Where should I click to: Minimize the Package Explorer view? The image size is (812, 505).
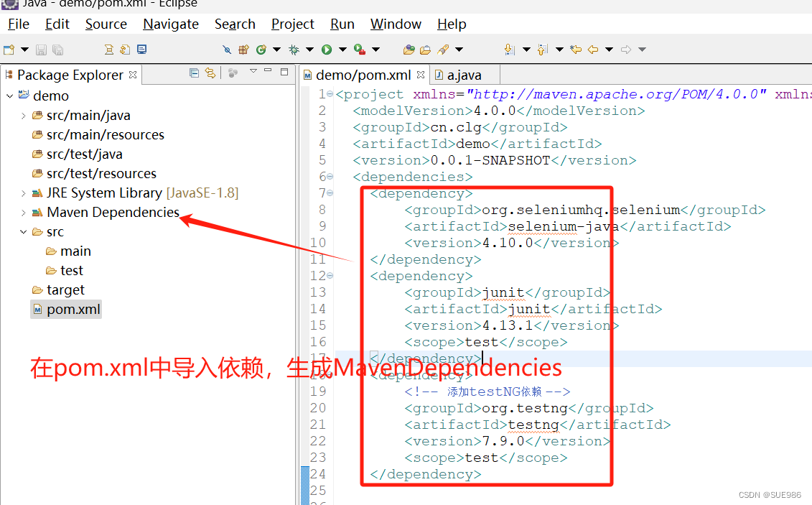[268, 74]
